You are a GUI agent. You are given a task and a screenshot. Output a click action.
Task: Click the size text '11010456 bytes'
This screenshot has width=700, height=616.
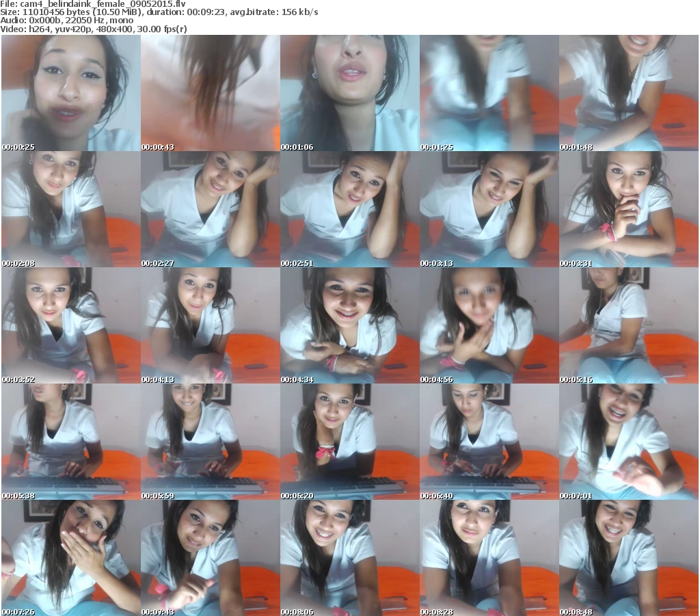[x=56, y=12]
